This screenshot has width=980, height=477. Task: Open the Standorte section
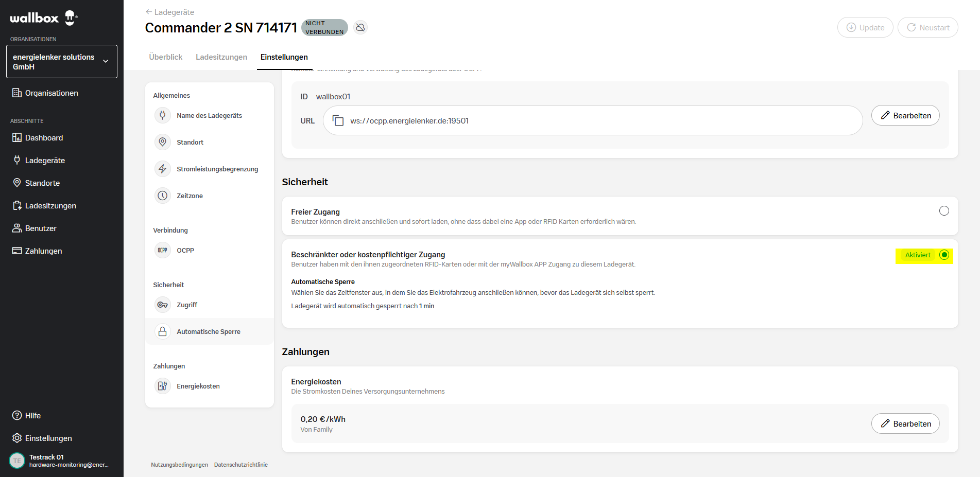point(36,183)
